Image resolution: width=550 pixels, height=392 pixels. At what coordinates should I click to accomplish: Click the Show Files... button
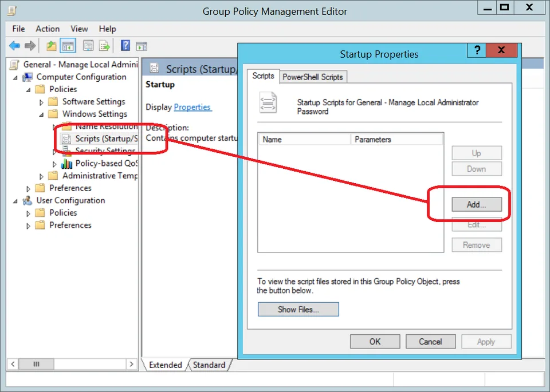[298, 310]
